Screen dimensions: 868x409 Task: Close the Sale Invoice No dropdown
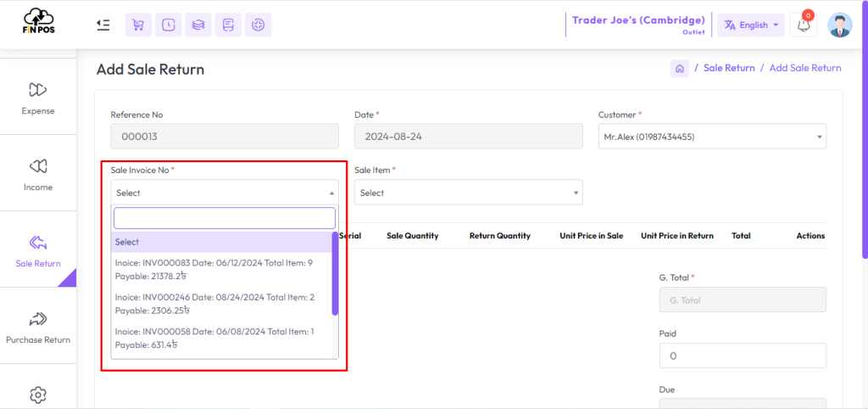(x=225, y=193)
